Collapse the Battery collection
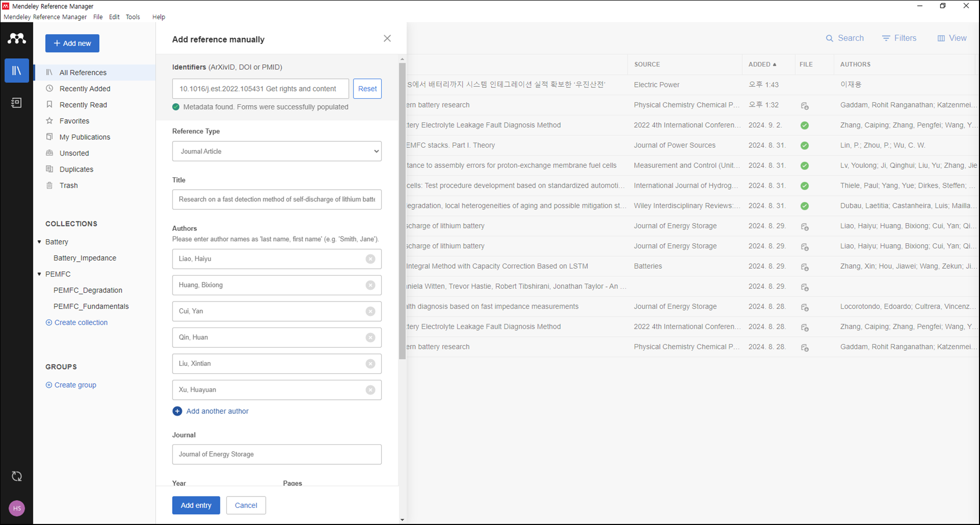 tap(40, 242)
